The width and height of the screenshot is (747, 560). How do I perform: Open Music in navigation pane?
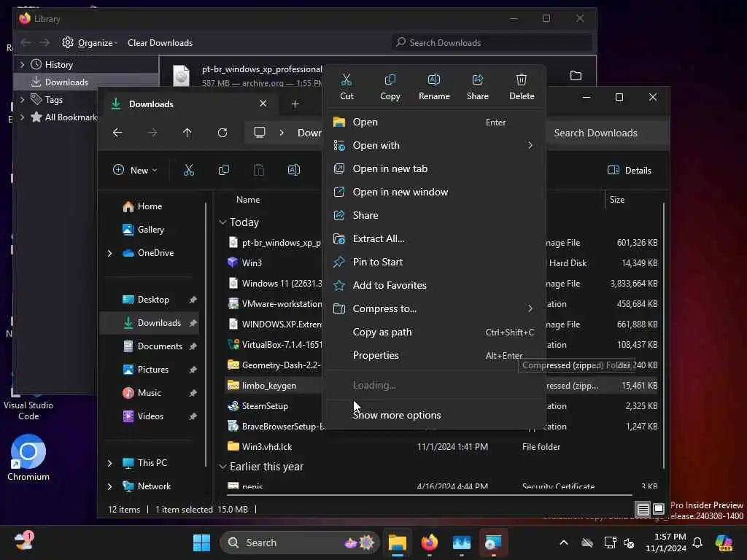[x=149, y=393]
